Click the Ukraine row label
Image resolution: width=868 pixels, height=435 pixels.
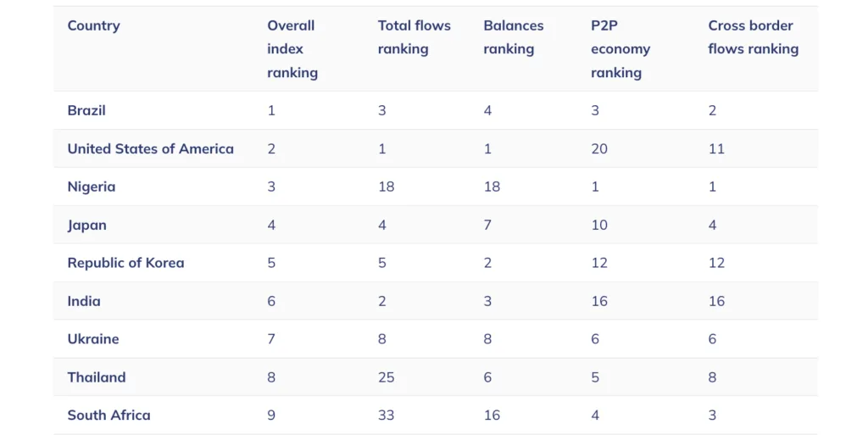93,338
